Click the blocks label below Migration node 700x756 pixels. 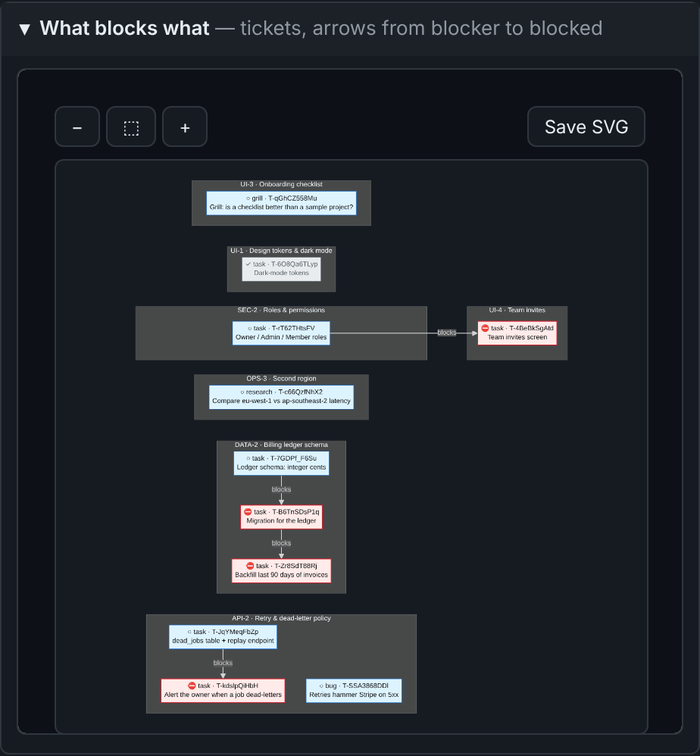coord(282,543)
